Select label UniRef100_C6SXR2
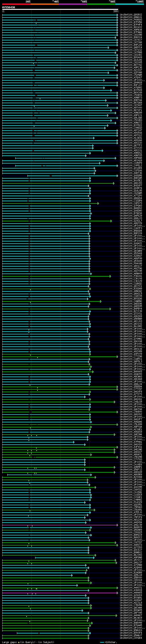 coord(131,55)
